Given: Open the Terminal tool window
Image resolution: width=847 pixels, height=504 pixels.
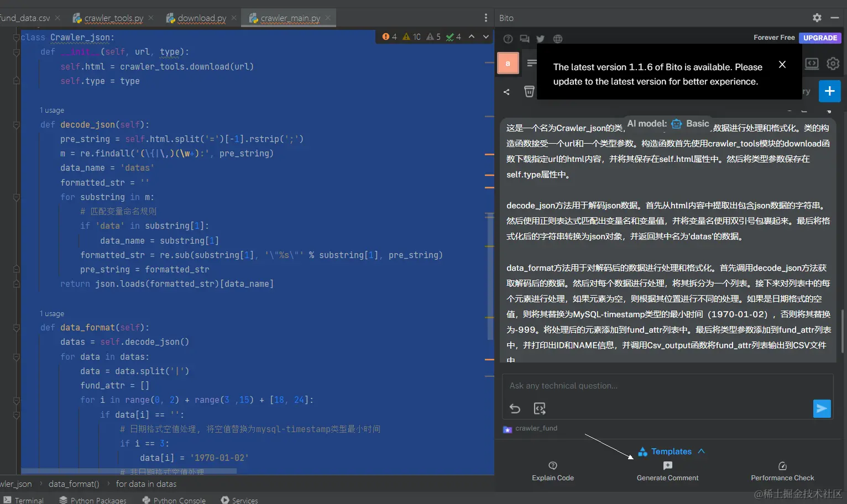Looking at the screenshot, I should coord(23,500).
